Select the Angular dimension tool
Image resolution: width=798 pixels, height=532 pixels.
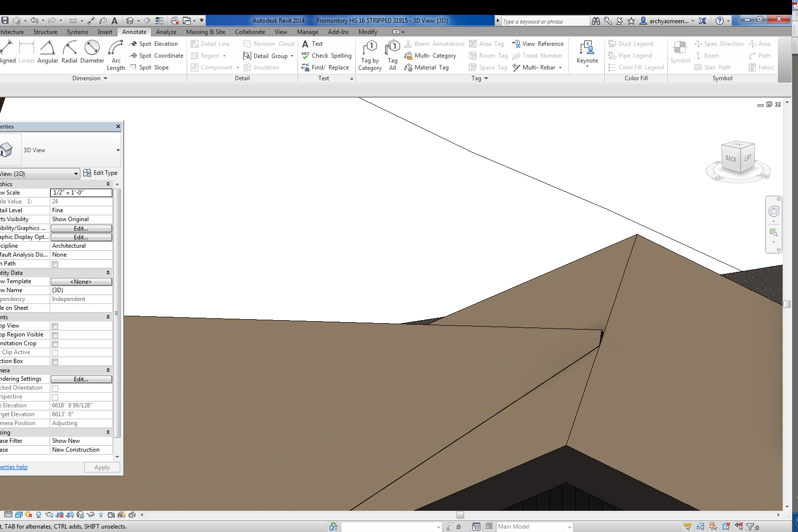point(48,52)
